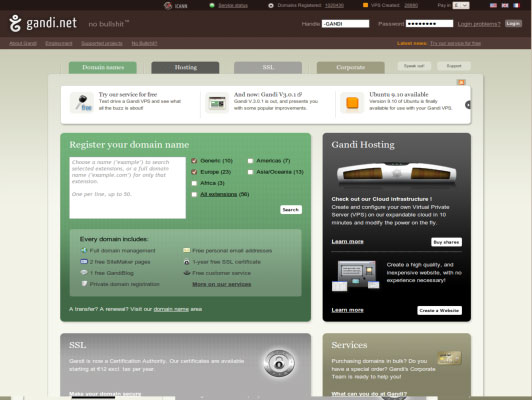Viewport: 532px width, 400px height.
Task: Click the free key icon in news strip
Action: 82,102
